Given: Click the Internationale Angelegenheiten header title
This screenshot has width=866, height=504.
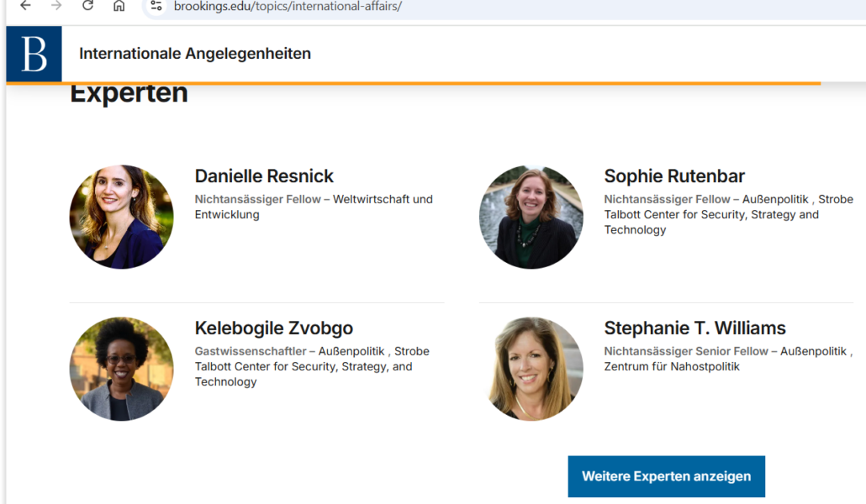Looking at the screenshot, I should click(195, 54).
